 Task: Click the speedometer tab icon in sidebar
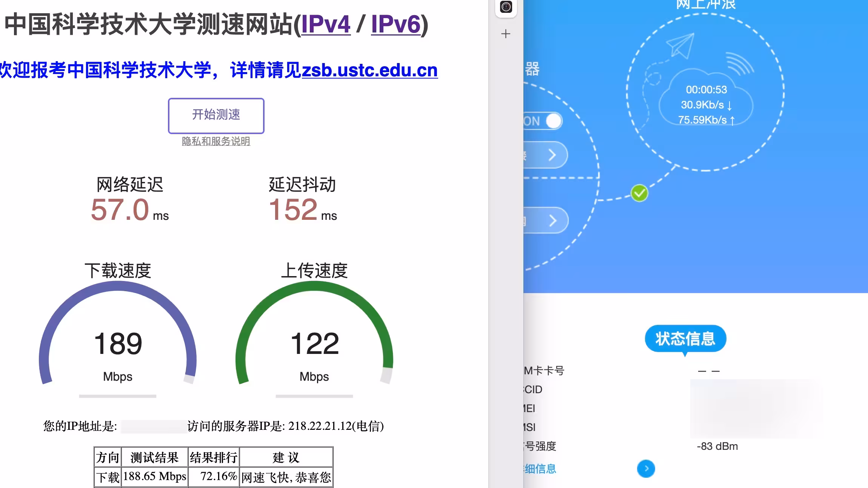(506, 7)
